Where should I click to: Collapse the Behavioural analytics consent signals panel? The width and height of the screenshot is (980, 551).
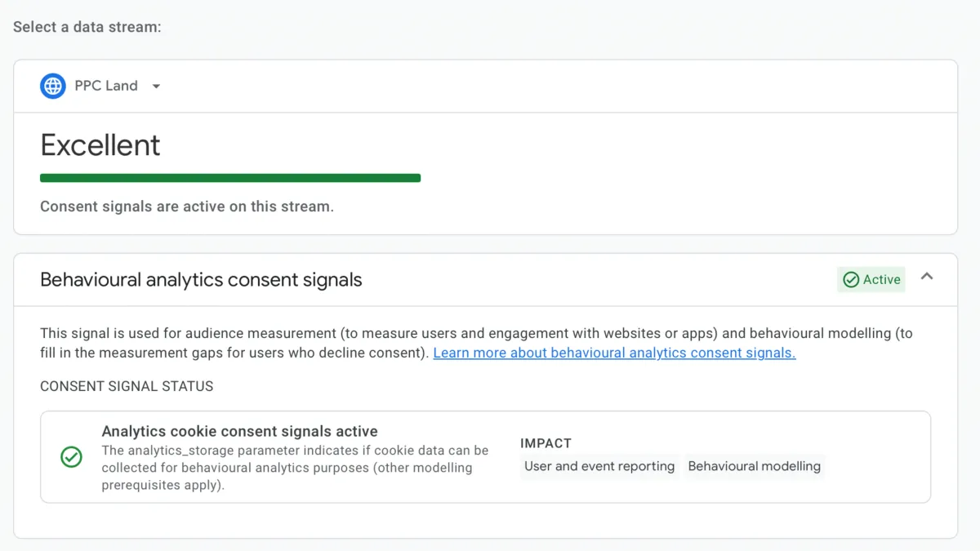927,277
